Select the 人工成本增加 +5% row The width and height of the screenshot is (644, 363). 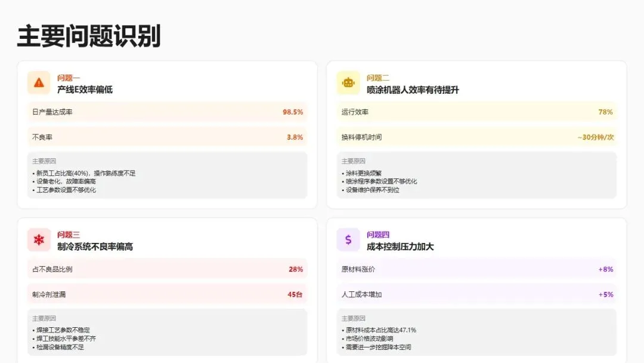tap(476, 294)
